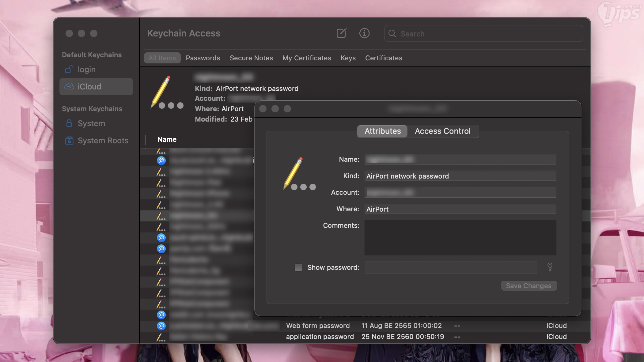
Task: Open the System keychain
Action: [x=91, y=123]
